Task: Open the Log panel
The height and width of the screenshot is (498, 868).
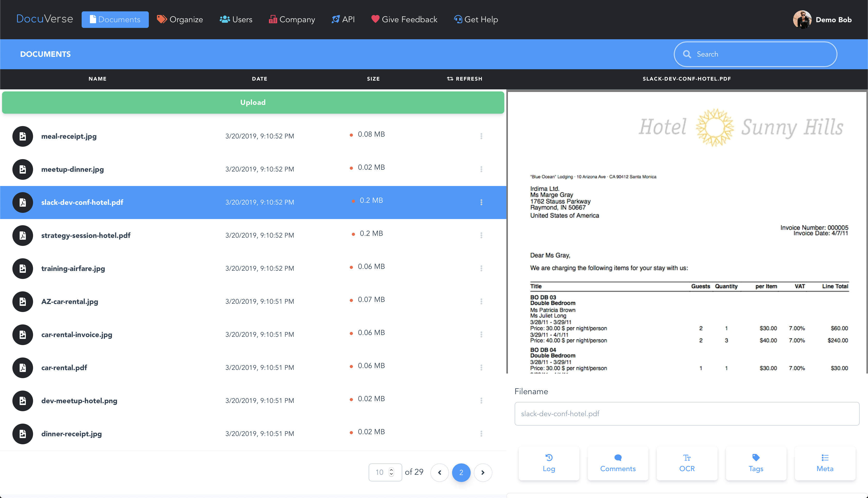Action: point(548,463)
